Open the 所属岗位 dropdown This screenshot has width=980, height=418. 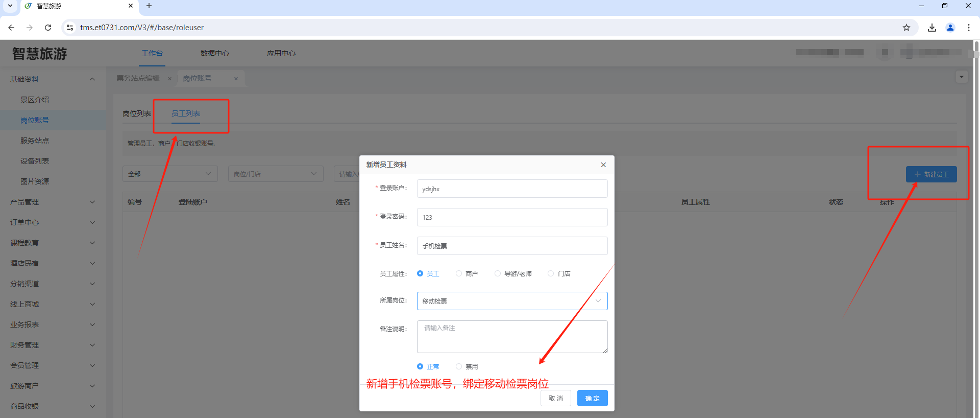coord(512,301)
